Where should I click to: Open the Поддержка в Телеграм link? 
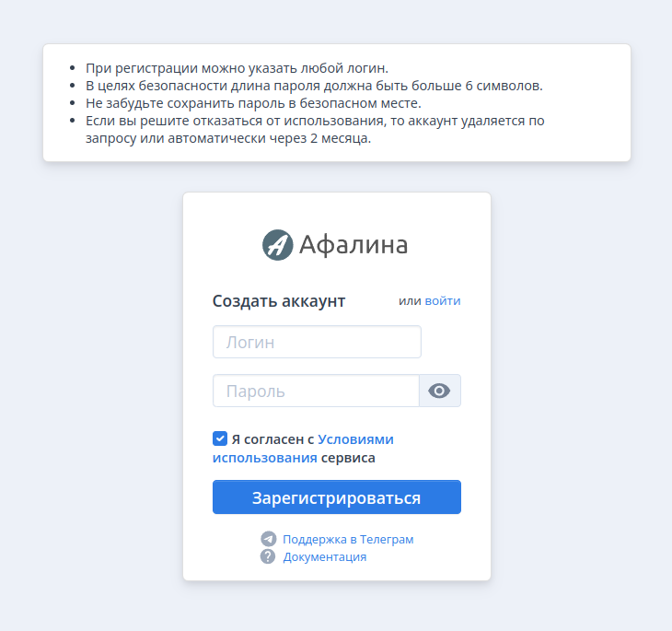pos(348,539)
